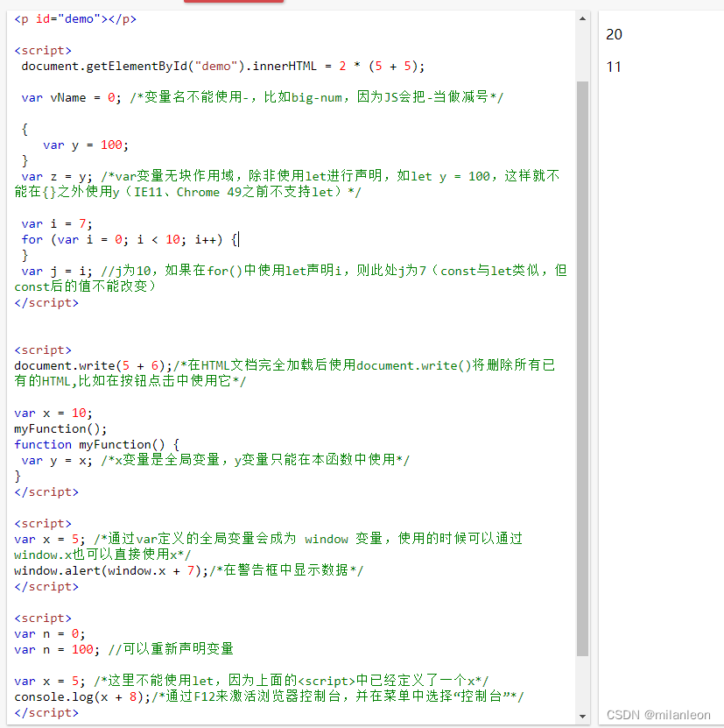Click the 'var i = 7;' line

57,223
